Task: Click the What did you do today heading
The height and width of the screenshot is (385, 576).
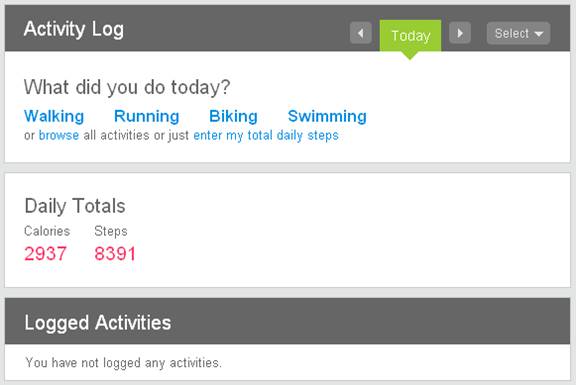Action: [127, 87]
